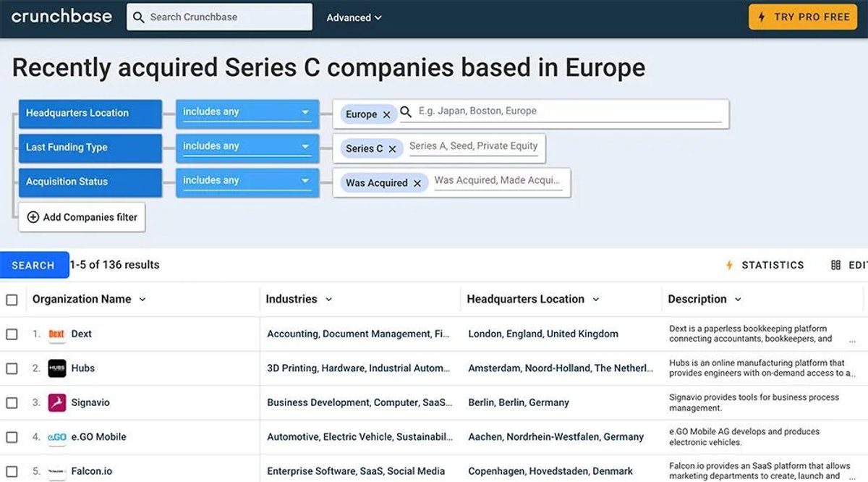Open sort menu for Organization Name column

(142, 300)
